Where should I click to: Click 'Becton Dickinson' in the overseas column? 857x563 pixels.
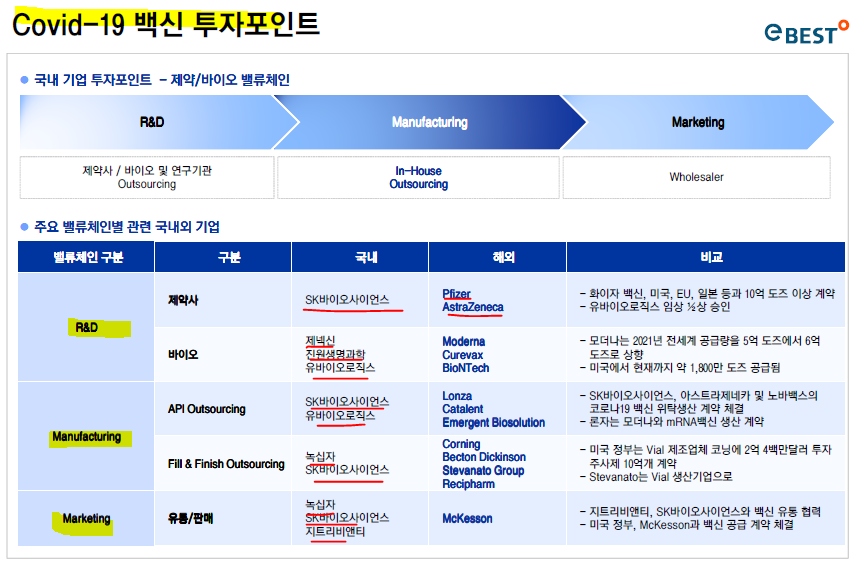pyautogui.click(x=484, y=457)
